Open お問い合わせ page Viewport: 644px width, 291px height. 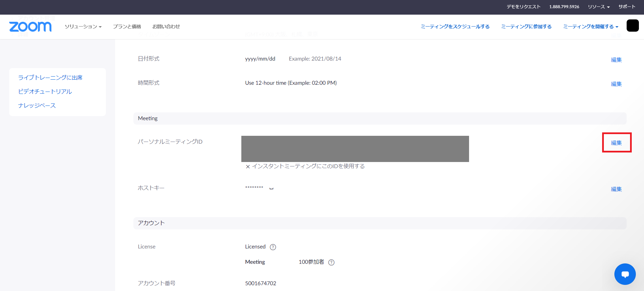point(166,27)
